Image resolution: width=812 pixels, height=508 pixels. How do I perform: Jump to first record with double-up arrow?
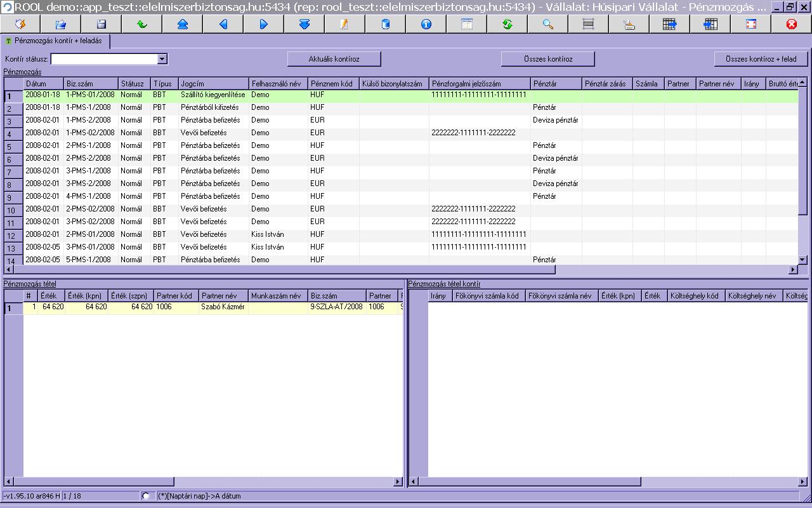183,24
